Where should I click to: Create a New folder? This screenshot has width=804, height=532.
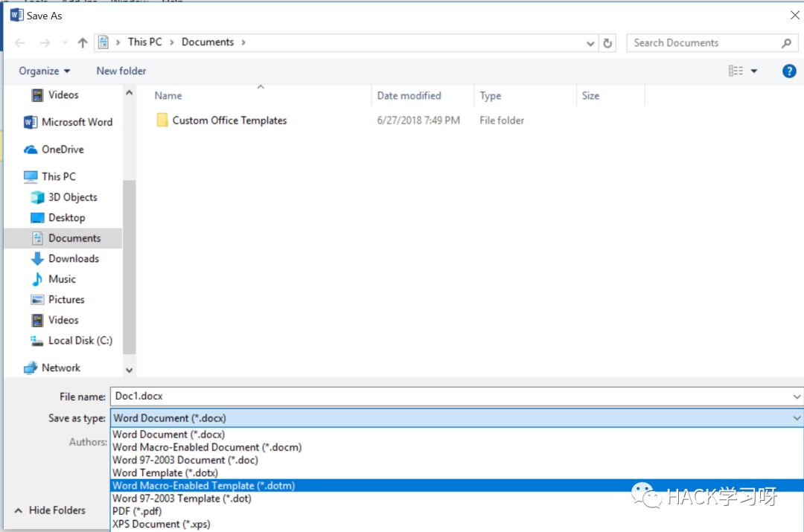(121, 71)
